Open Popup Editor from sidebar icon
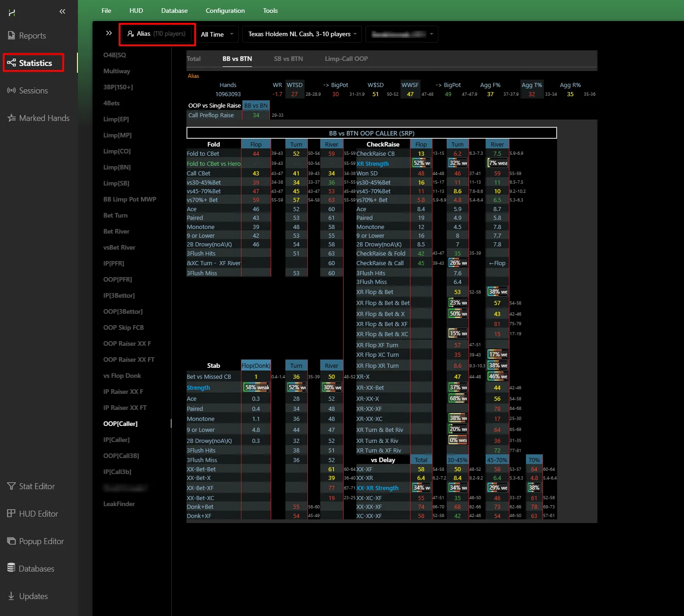Image resolution: width=684 pixels, height=616 pixels. pyautogui.click(x=12, y=541)
